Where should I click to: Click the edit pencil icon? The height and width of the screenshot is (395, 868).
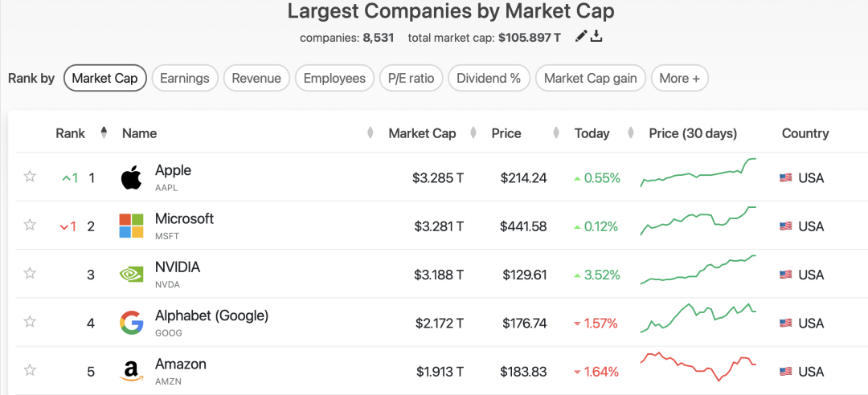[x=581, y=36]
